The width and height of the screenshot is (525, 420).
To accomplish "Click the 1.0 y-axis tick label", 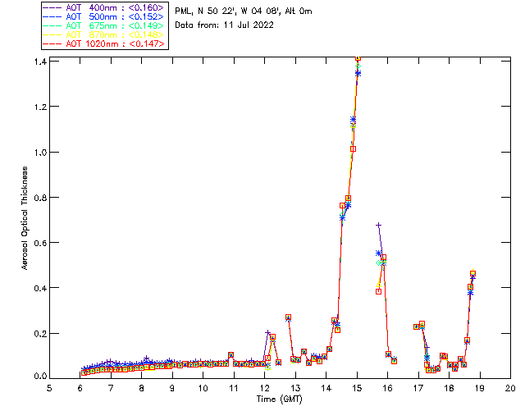I will [x=40, y=152].
